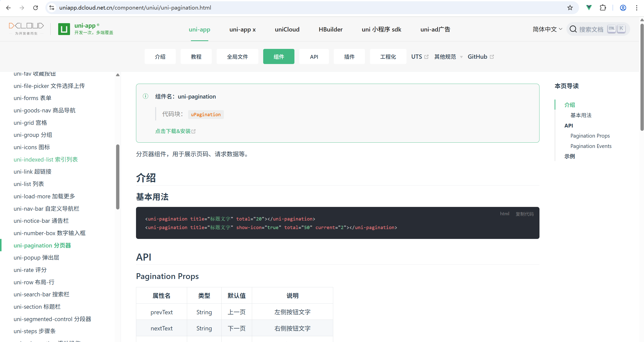This screenshot has height=342, width=644.
Task: Click the green uni-app logo icon
Action: pos(64,29)
